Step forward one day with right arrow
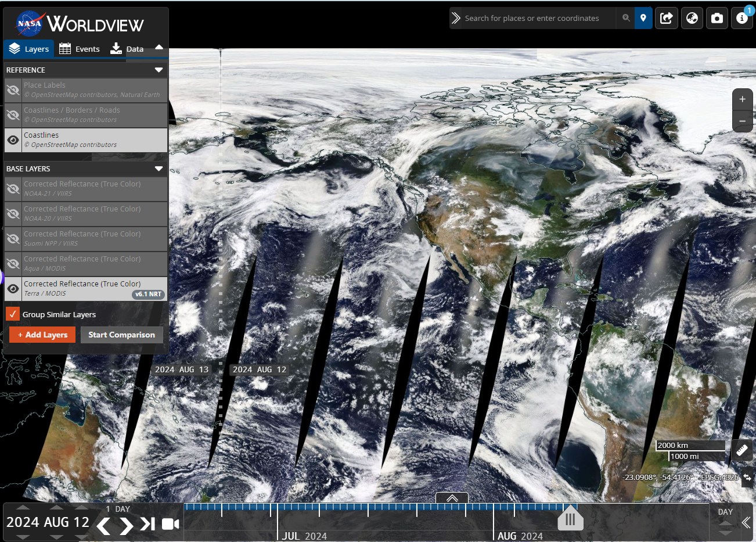Screen dimensions: 756x542 (126, 525)
